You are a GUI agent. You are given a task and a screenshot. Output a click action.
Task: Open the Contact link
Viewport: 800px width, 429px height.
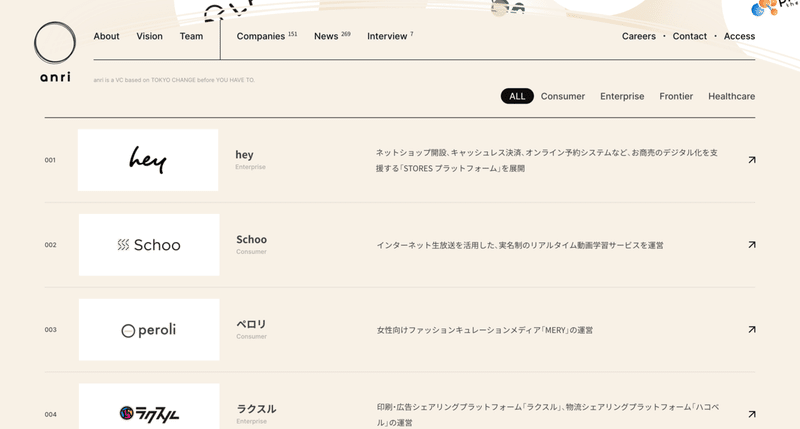tap(690, 36)
